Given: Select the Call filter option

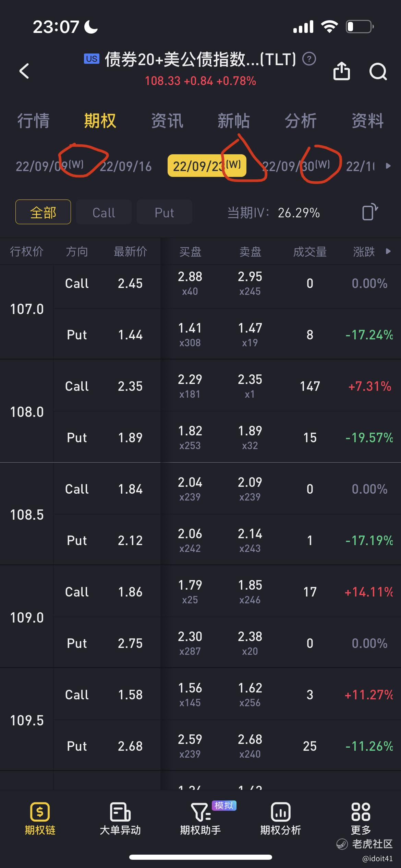Looking at the screenshot, I should [104, 212].
